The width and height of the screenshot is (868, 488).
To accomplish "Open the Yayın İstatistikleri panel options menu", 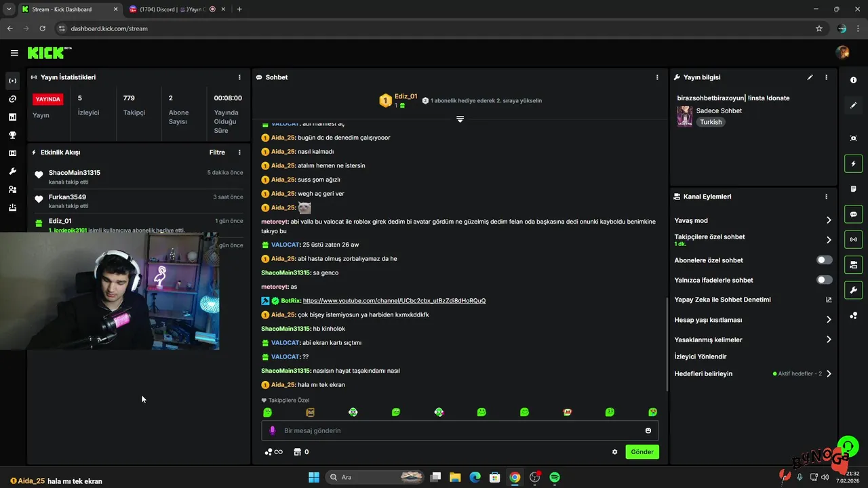I will tap(239, 77).
